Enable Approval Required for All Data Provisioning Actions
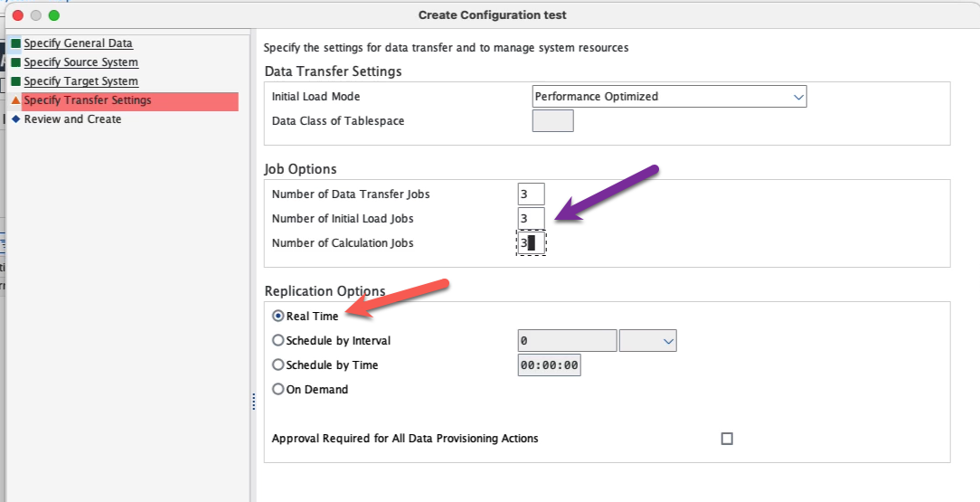The image size is (980, 502). click(727, 439)
